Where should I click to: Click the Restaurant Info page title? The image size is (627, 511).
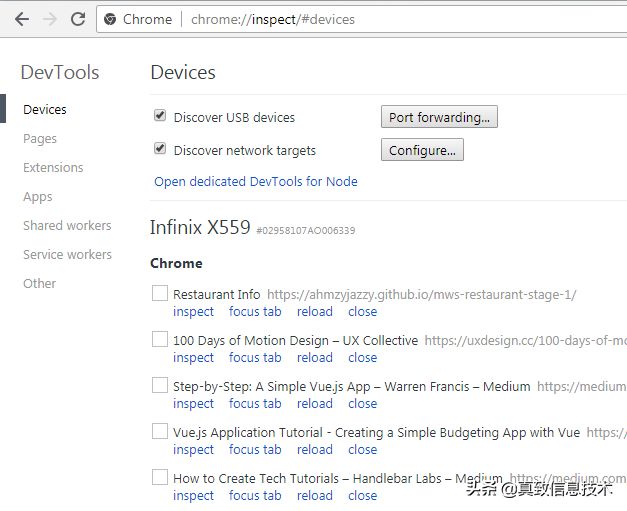(x=217, y=295)
